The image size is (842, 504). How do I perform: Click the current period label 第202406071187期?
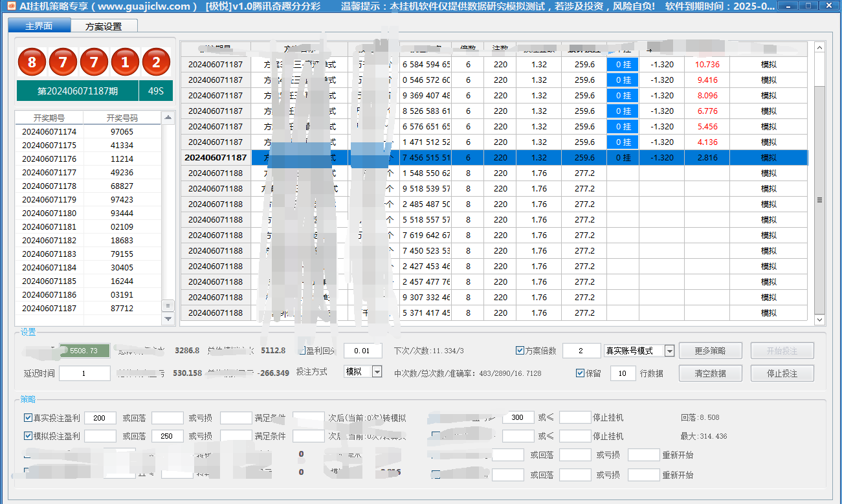(x=78, y=91)
